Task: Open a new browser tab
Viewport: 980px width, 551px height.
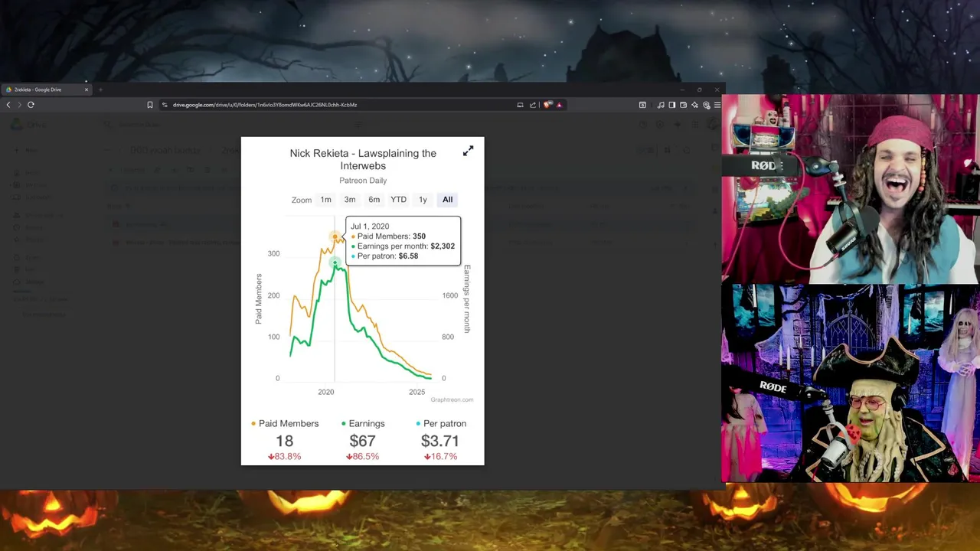Action: (x=100, y=90)
